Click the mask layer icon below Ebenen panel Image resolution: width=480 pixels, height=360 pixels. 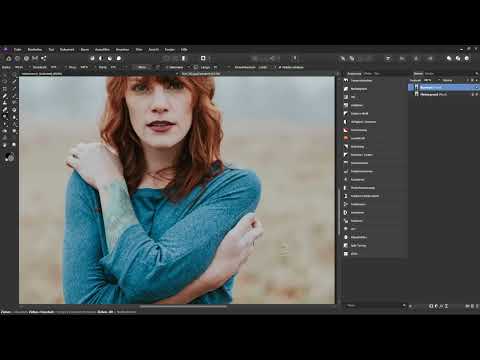pyautogui.click(x=431, y=306)
